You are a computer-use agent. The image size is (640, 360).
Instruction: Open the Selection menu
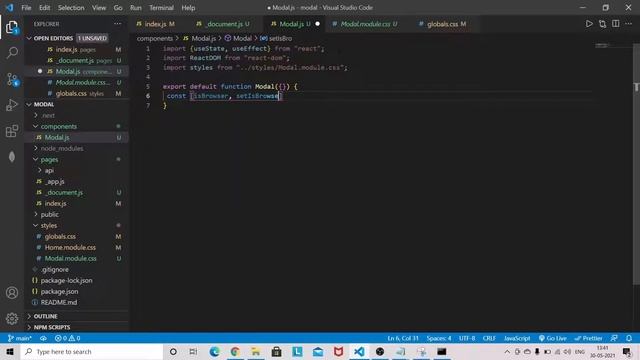point(71,8)
